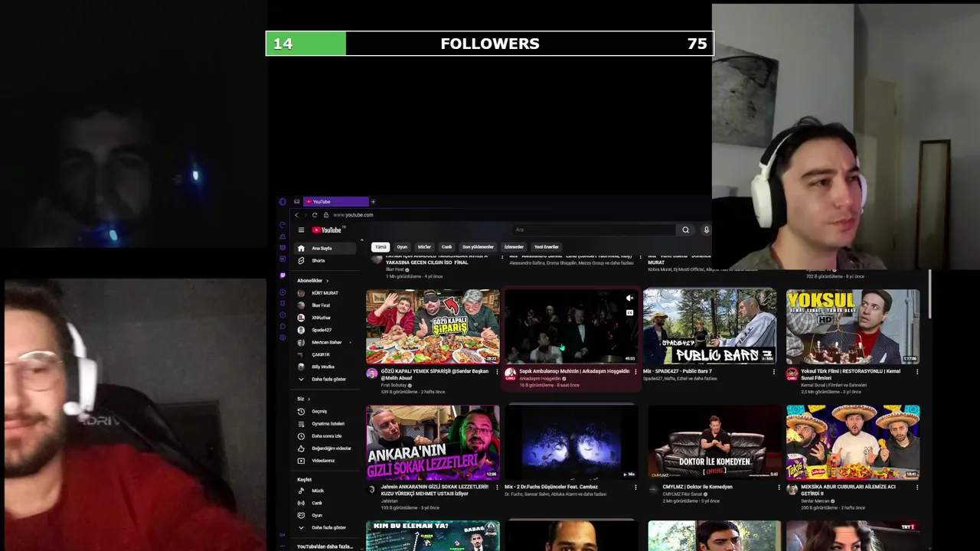
Task: Click the YouTube logo
Action: pyautogui.click(x=327, y=230)
